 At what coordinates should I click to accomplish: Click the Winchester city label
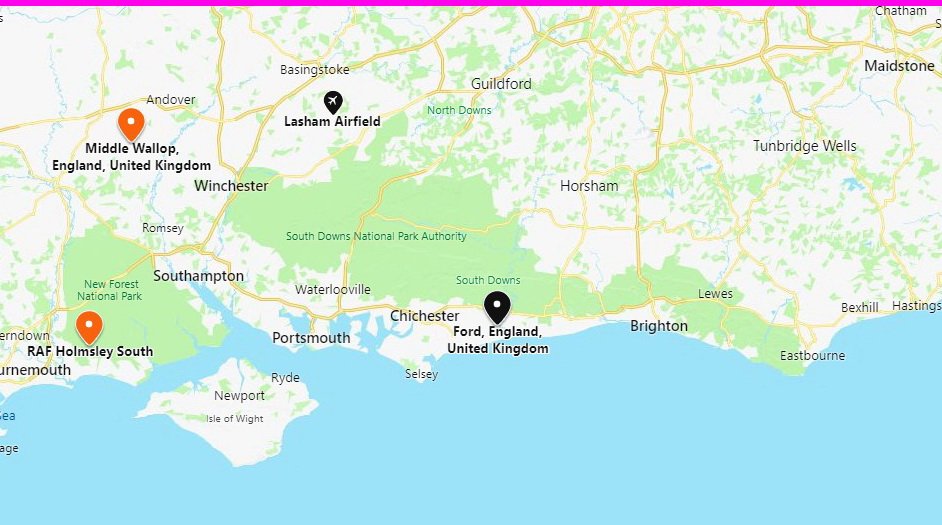pyautogui.click(x=231, y=186)
